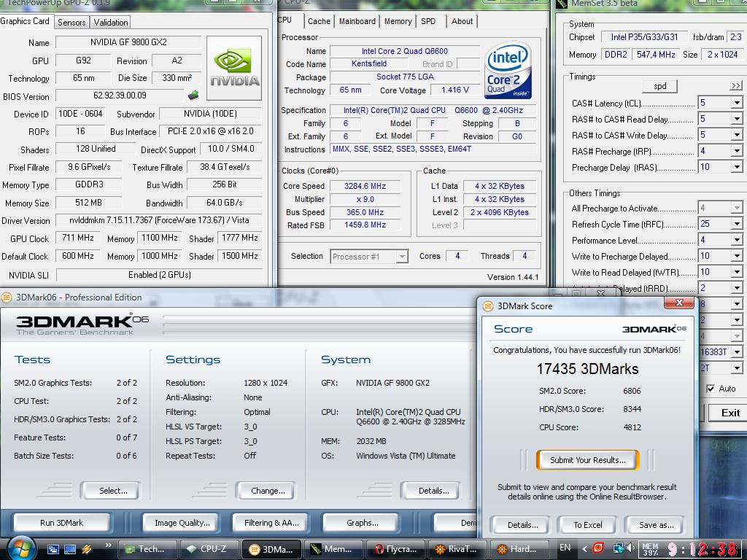Click the red tray icon next to the arrow

pos(598,548)
